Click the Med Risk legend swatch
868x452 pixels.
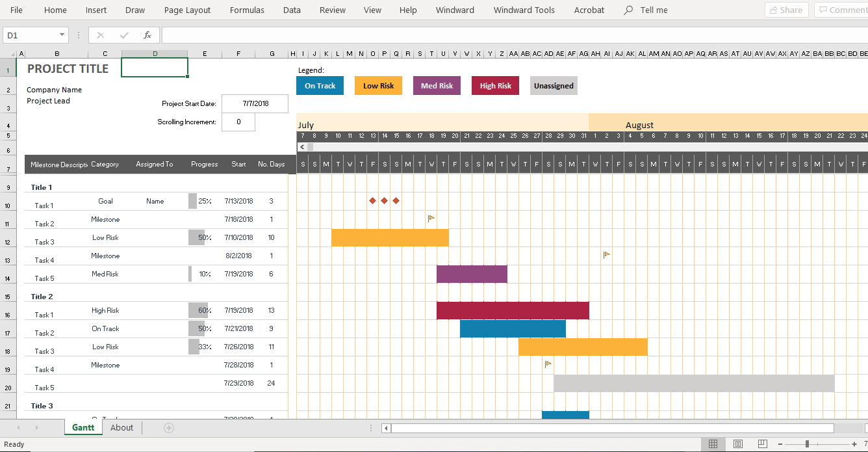click(x=437, y=86)
